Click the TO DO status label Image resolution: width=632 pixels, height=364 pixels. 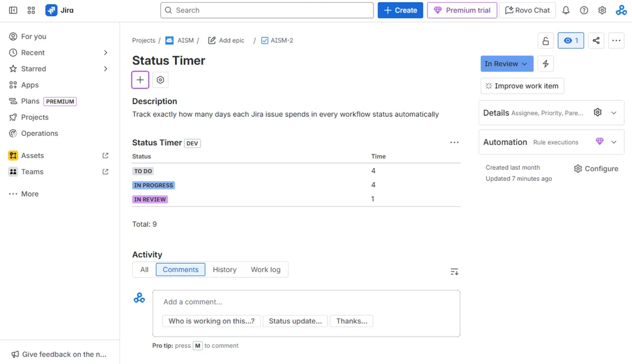pos(143,171)
